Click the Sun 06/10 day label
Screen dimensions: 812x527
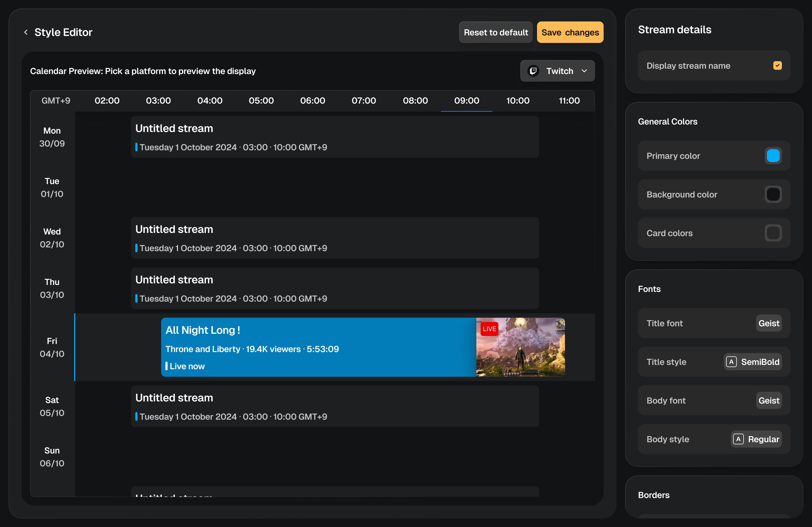click(52, 457)
